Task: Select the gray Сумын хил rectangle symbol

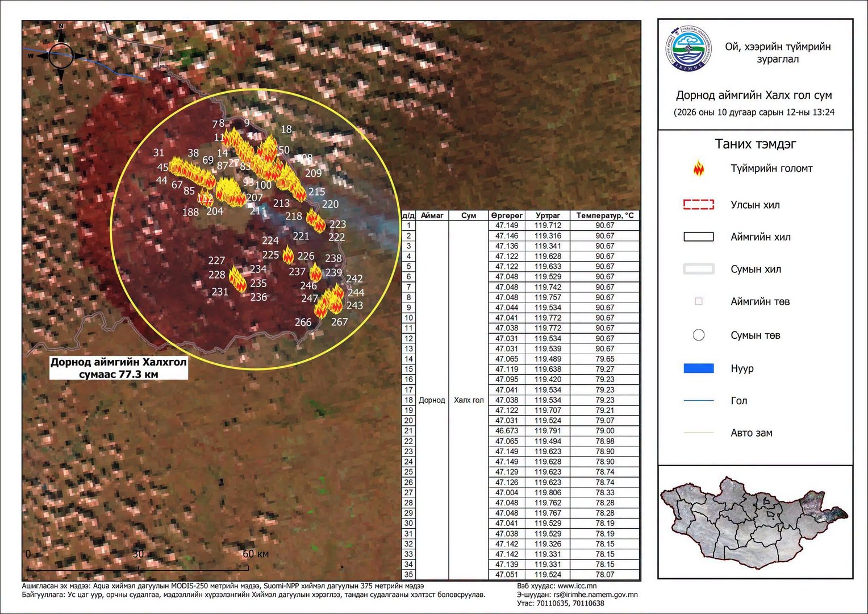Action: pyautogui.click(x=699, y=269)
